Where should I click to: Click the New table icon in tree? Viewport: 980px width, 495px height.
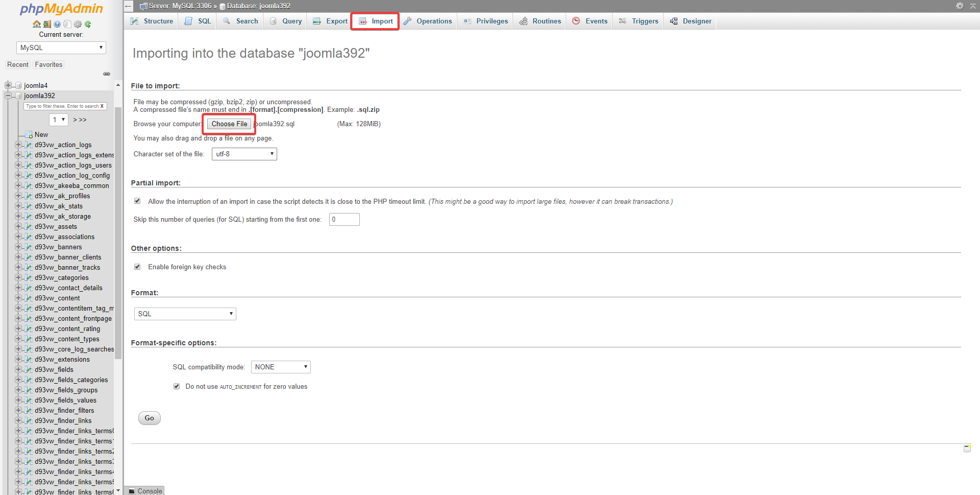[x=30, y=135]
